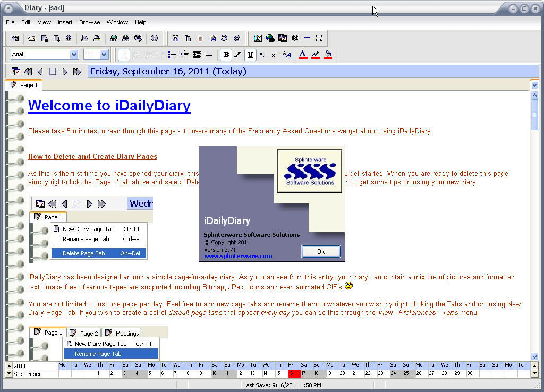This screenshot has width=544, height=392.
Task: Toggle the Underline button
Action: coord(250,54)
